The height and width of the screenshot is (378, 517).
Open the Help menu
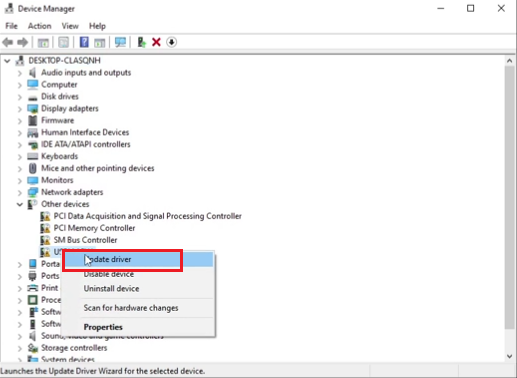point(97,26)
